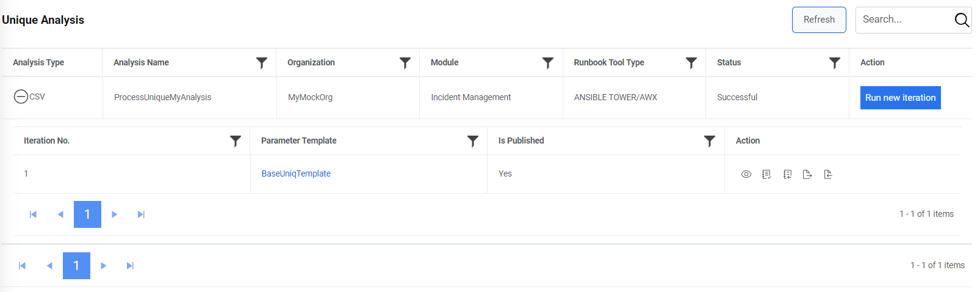Click the eye icon to view iteration 1
The image size is (980, 292).
tap(746, 175)
